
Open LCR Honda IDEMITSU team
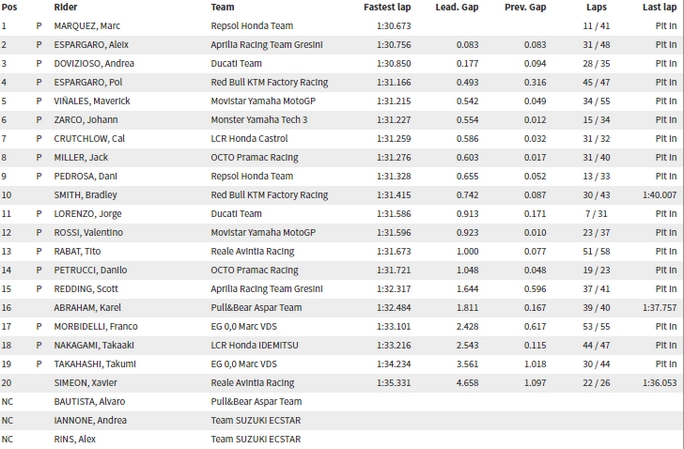point(255,345)
